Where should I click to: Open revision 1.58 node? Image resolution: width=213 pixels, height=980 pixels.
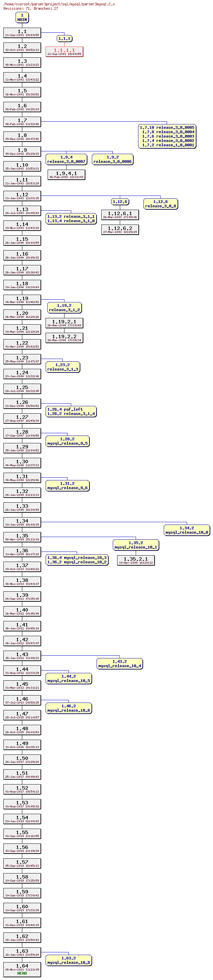[22, 879]
